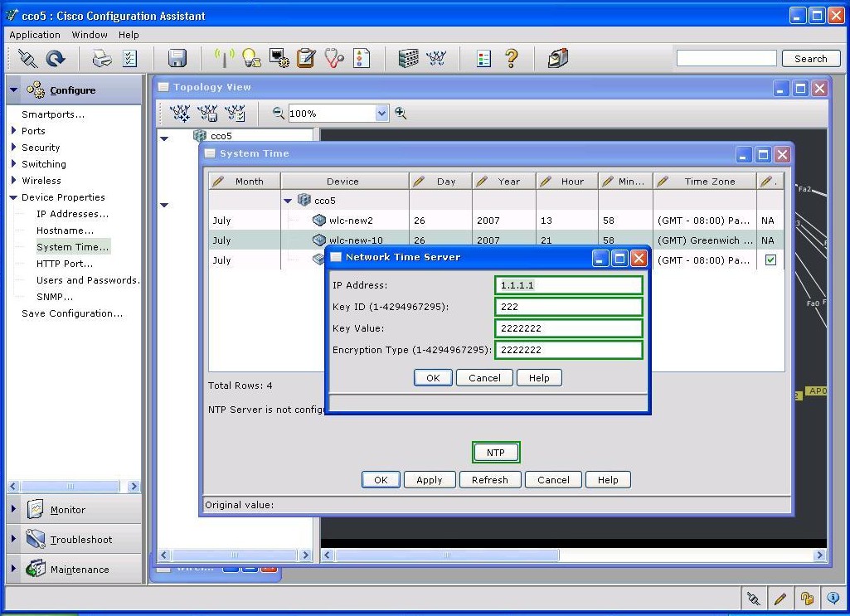Click the Legend icon in the toolbar
The image size is (850, 616).
483,58
